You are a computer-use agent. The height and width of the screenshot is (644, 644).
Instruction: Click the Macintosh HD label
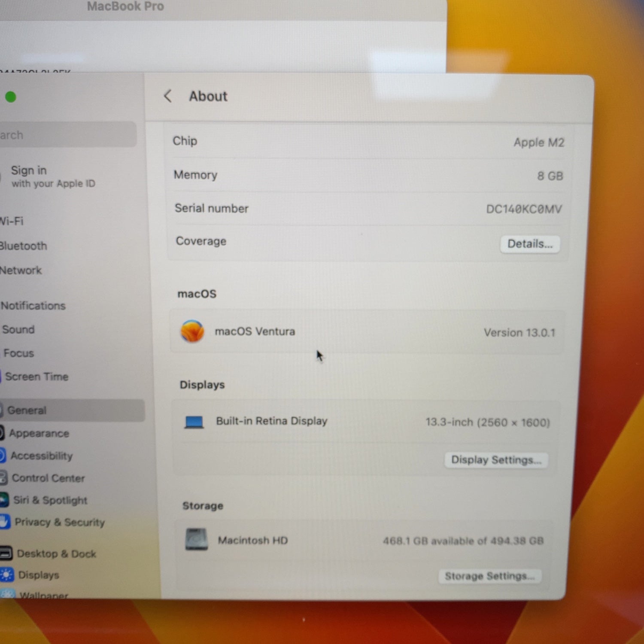pyautogui.click(x=253, y=540)
